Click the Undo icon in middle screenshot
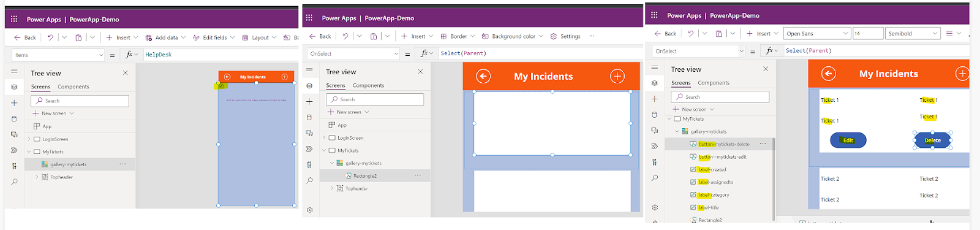This screenshot has width=980, height=230. coord(345,36)
